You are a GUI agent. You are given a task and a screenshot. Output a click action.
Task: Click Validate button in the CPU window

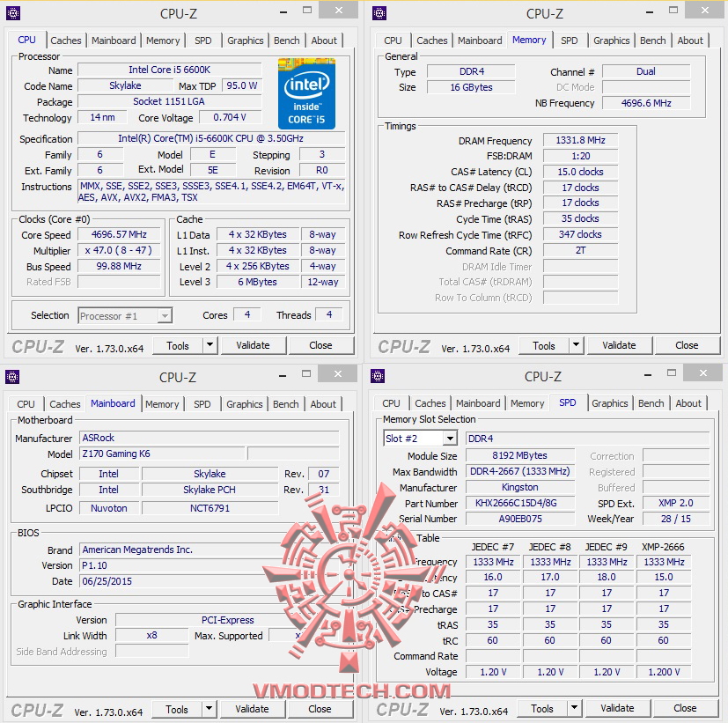click(253, 345)
